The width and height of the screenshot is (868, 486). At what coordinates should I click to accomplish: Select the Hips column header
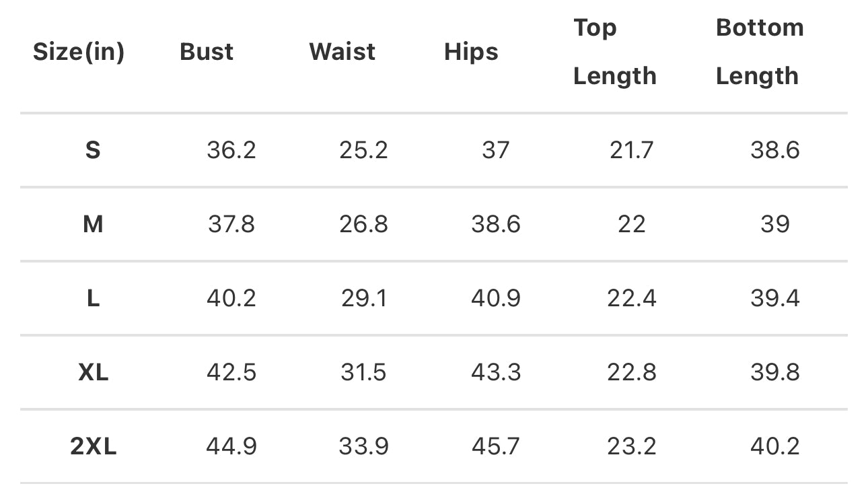[471, 52]
